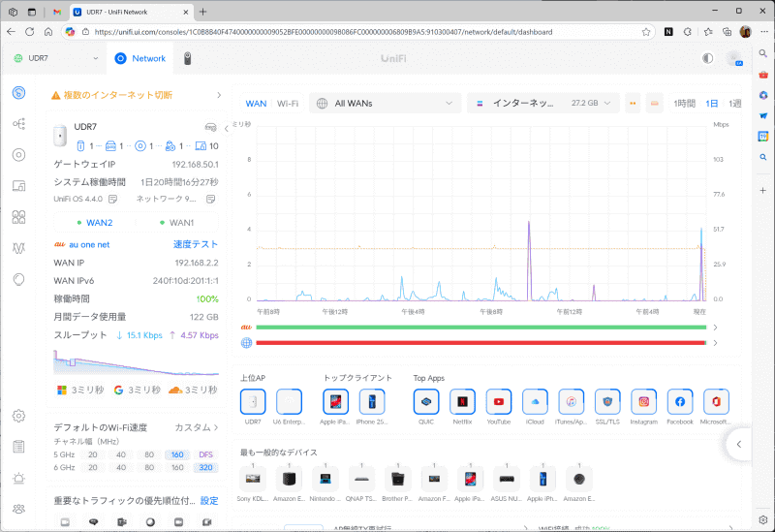Viewport: 775px width, 532px height.
Task: Toggle the 5 GHz DFS option
Action: tap(205, 454)
